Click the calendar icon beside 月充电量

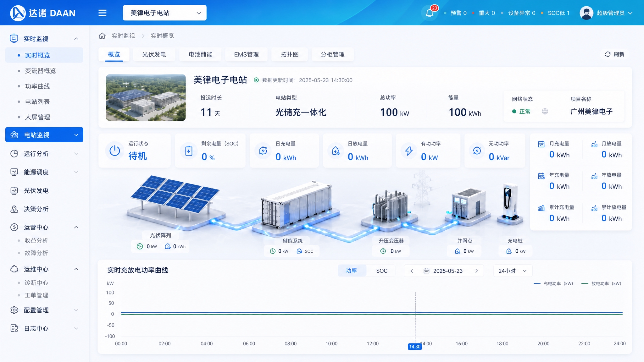click(x=541, y=144)
